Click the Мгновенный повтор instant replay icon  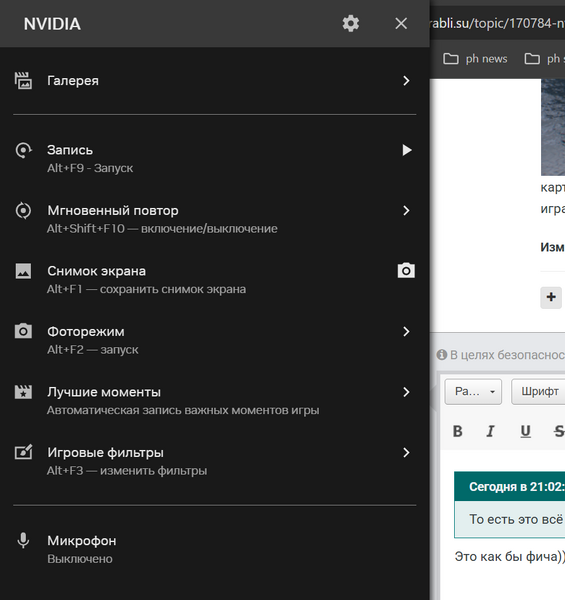(23, 210)
